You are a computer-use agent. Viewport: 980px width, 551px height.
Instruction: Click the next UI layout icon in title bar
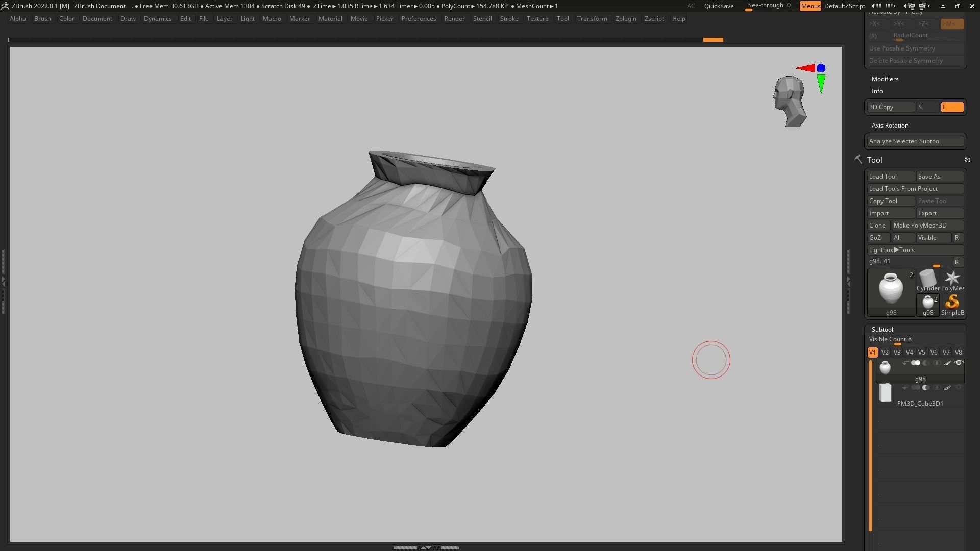coord(924,6)
